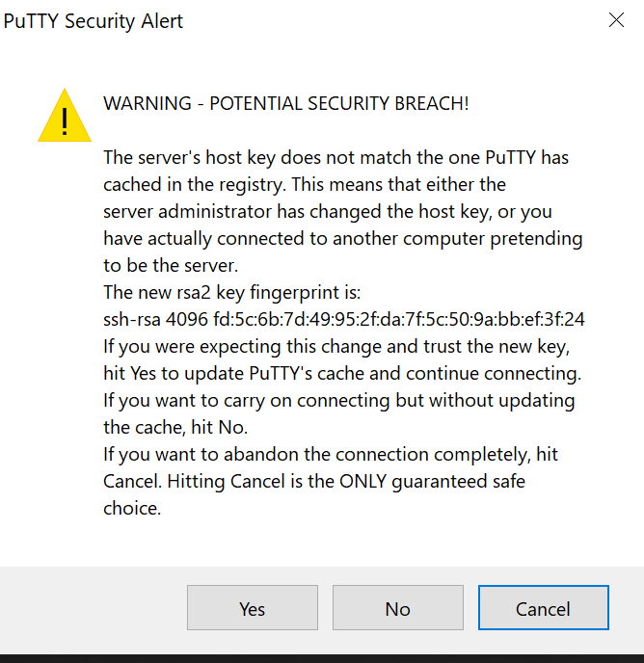
Task: Click the yellow warning triangle icon
Action: 65,117
